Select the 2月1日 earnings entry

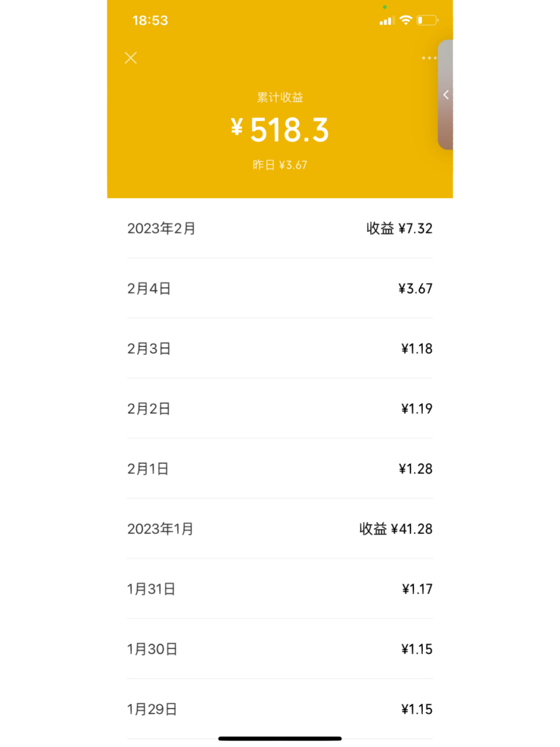click(280, 469)
